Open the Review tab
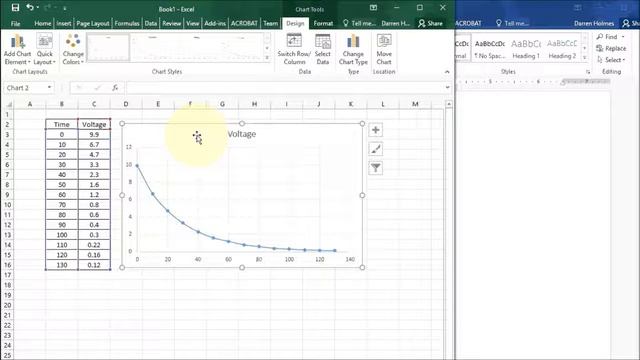The height and width of the screenshot is (360, 640). pos(171,23)
